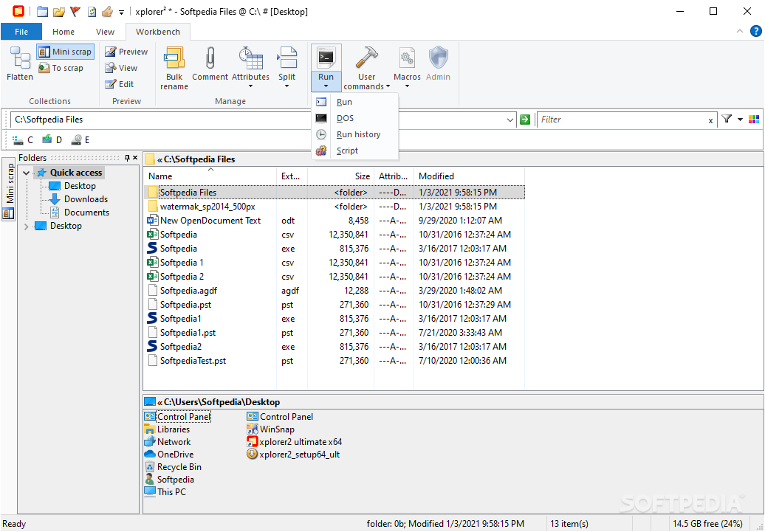Select OneDrive in Desktop pane

click(169, 454)
